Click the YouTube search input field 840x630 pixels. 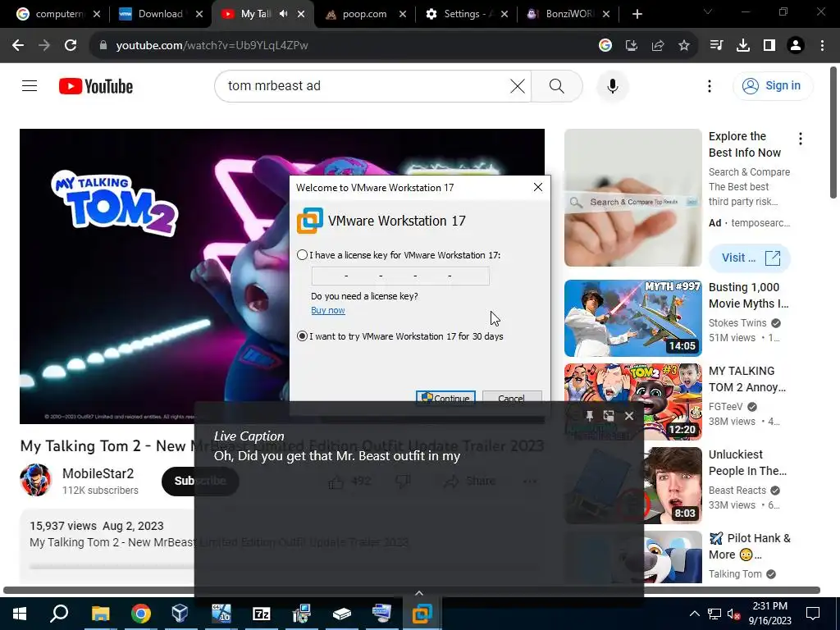pyautogui.click(x=367, y=85)
